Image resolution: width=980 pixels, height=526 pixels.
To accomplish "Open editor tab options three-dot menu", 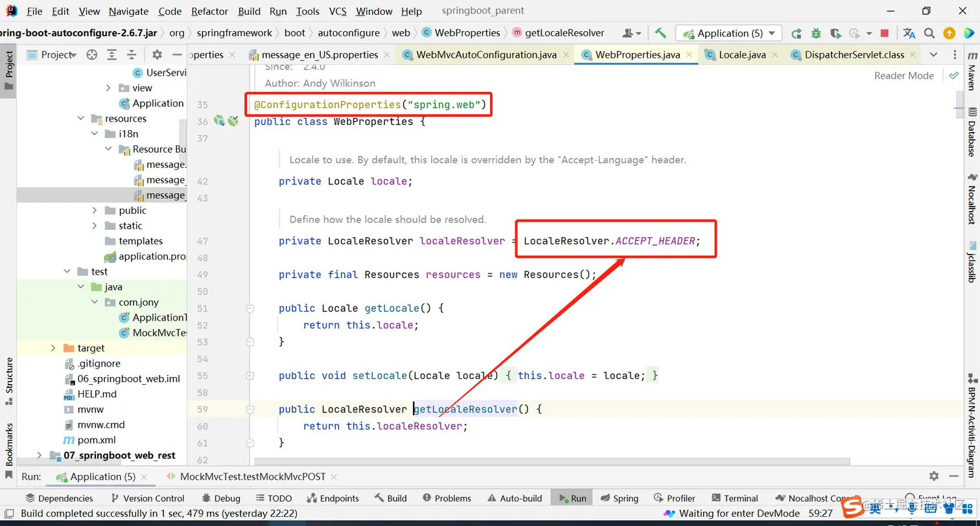I will [x=955, y=55].
